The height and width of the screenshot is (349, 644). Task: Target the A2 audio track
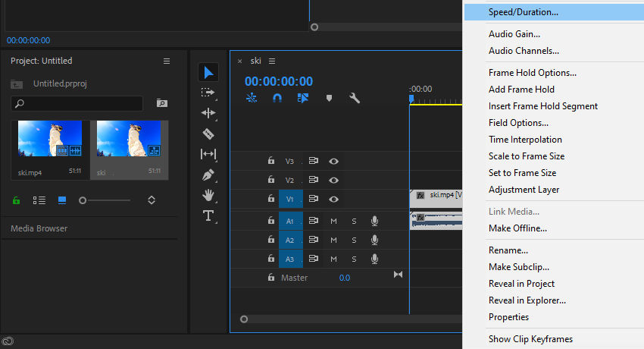(290, 240)
